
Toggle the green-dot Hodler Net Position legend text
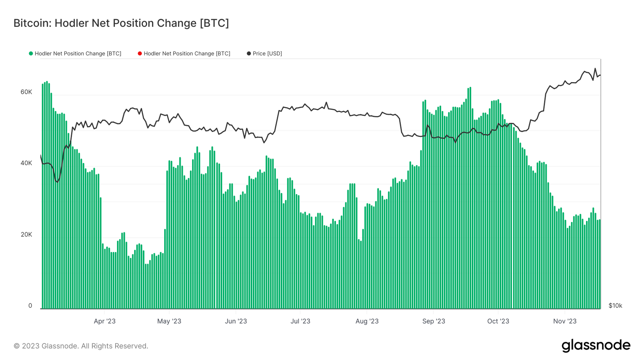coord(78,54)
